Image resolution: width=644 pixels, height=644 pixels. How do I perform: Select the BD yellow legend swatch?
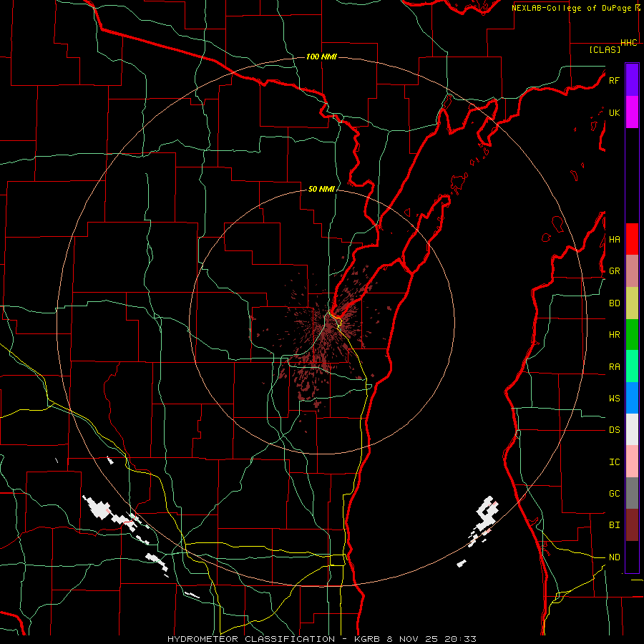pyautogui.click(x=632, y=303)
